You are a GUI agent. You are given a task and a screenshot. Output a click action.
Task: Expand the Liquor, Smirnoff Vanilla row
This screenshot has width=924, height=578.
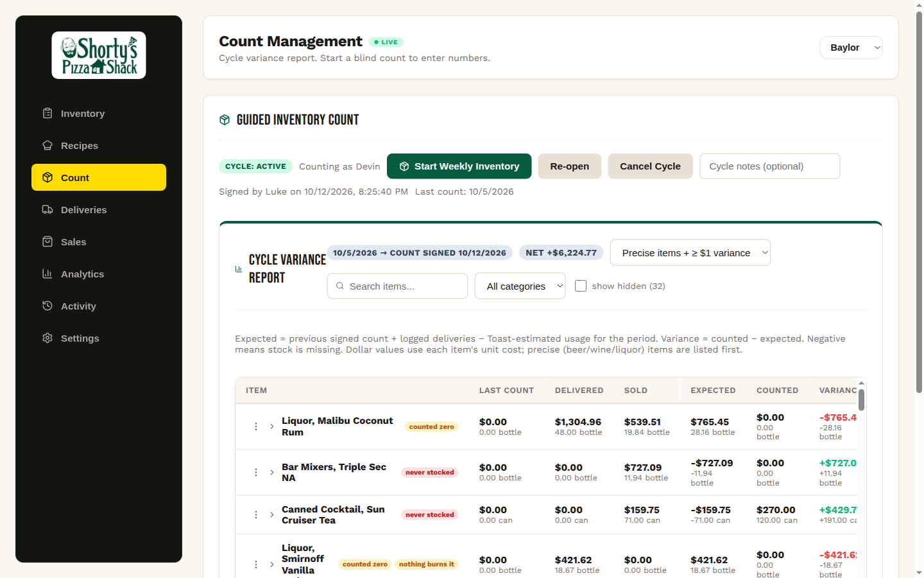tap(272, 565)
